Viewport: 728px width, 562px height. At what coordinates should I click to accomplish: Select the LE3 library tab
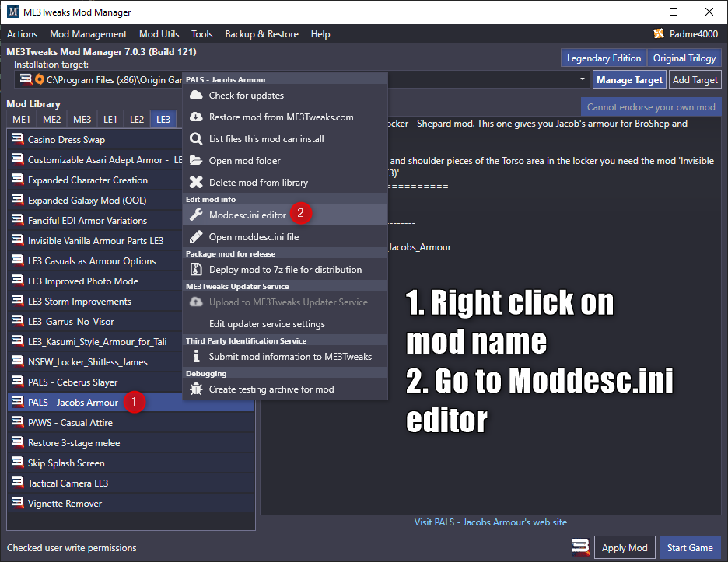click(163, 119)
